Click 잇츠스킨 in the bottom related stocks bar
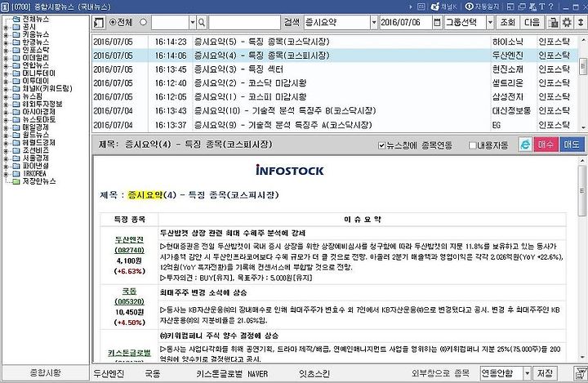This screenshot has width=588, height=383. pyautogui.click(x=314, y=374)
